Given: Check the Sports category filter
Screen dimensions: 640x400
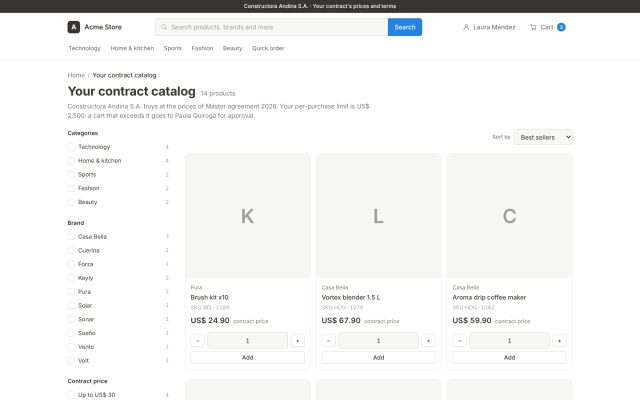Looking at the screenshot, I should pos(71,175).
